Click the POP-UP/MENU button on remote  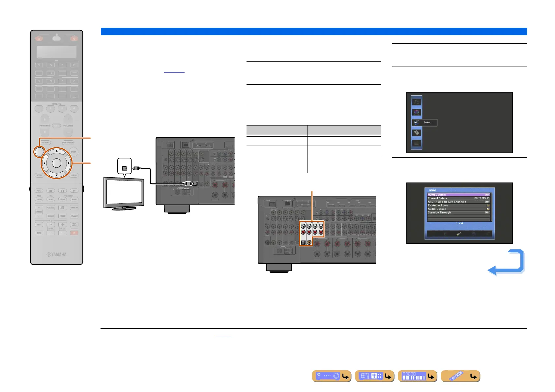click(x=68, y=143)
